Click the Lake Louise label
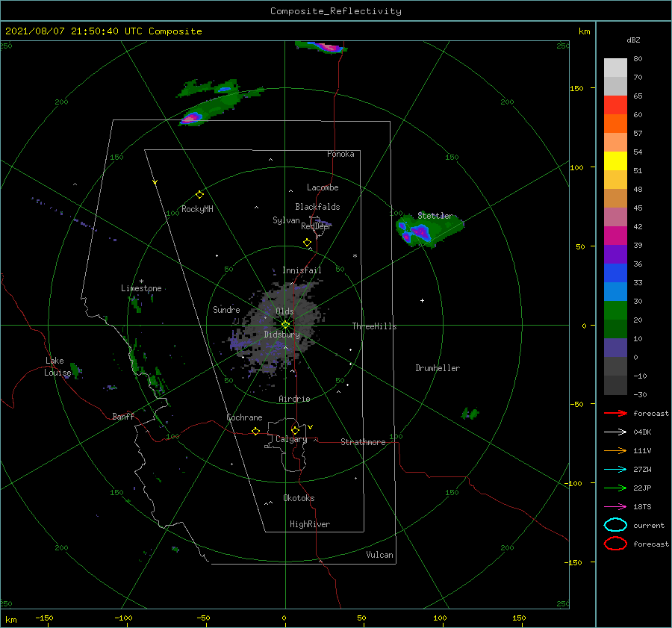Image resolution: width=672 pixels, height=628 pixels. pyautogui.click(x=57, y=367)
